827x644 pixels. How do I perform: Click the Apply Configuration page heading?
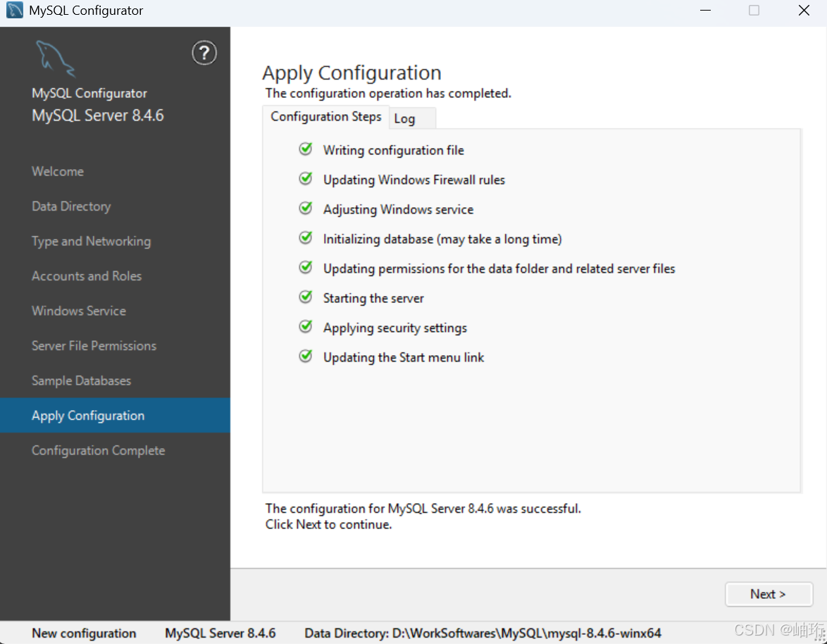tap(352, 73)
